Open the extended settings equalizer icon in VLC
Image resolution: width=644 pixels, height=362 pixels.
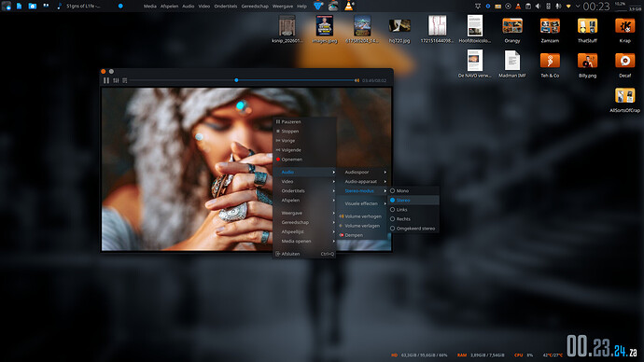coord(116,80)
